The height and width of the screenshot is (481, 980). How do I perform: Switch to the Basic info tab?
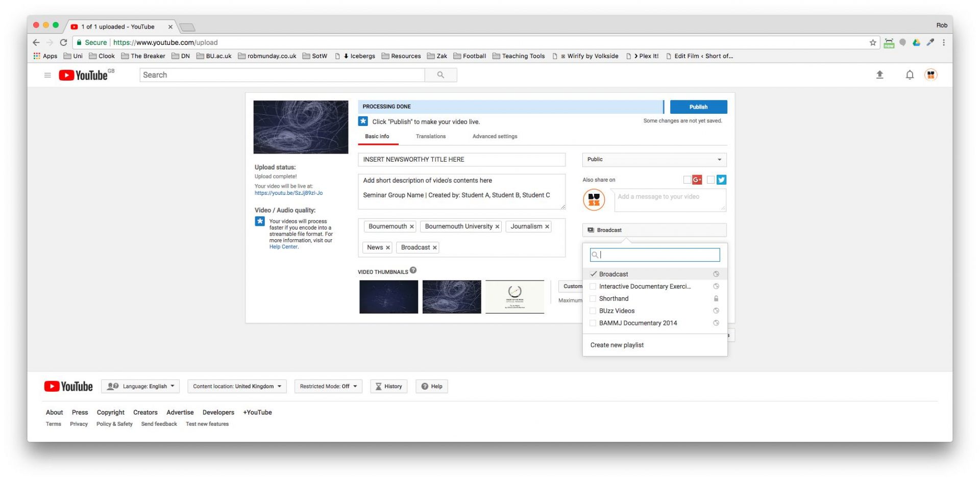(377, 136)
